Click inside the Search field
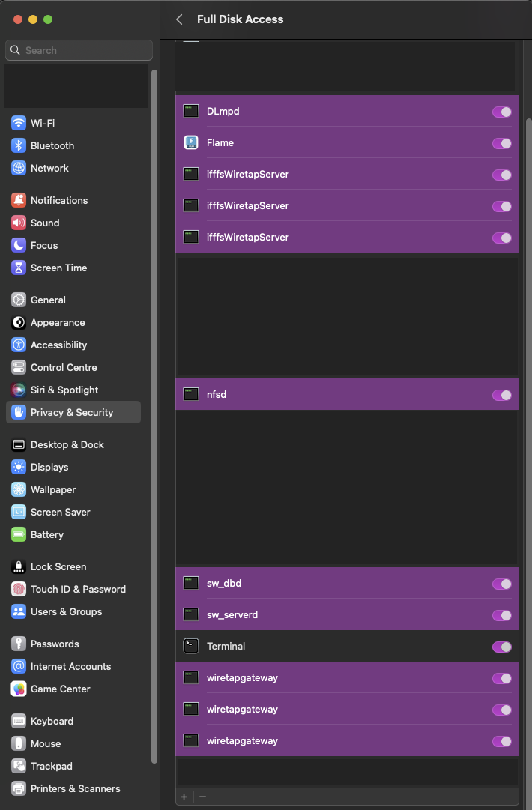 (78, 50)
